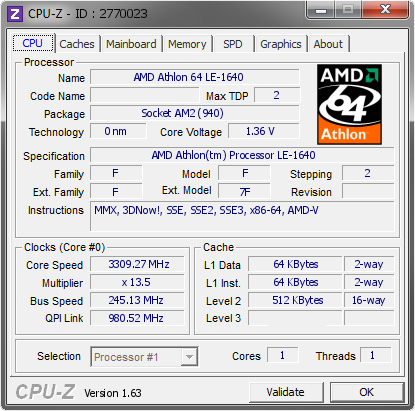Click the AMD Athlon 64 logo
Screen dimensions: 415x411
349,104
